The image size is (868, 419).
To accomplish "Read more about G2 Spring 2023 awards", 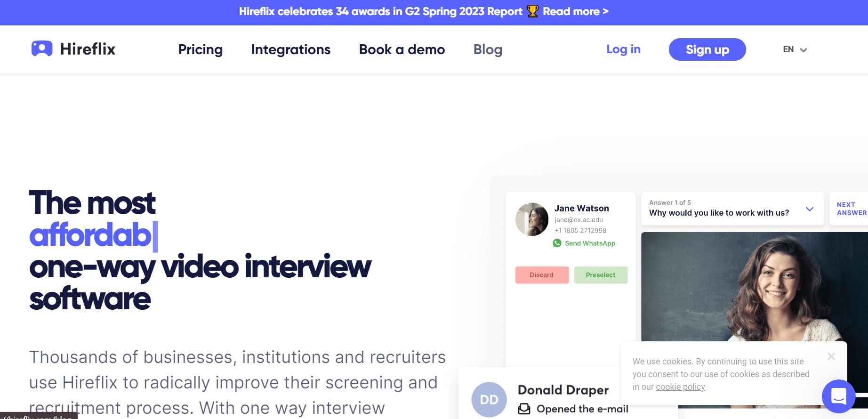I will [575, 11].
